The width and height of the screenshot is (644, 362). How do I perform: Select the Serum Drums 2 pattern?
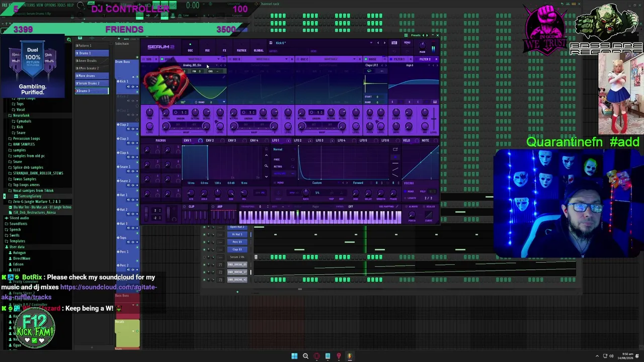pyautogui.click(x=92, y=83)
